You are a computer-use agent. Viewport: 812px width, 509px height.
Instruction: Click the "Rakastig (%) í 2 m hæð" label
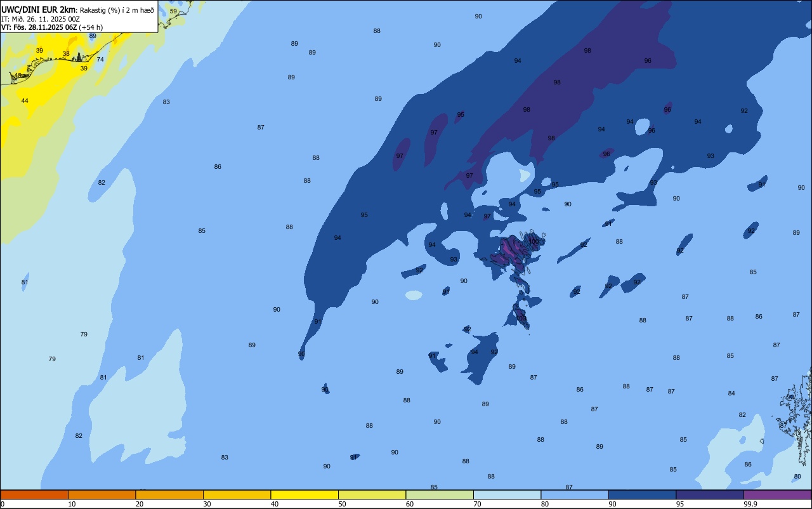[117, 10]
